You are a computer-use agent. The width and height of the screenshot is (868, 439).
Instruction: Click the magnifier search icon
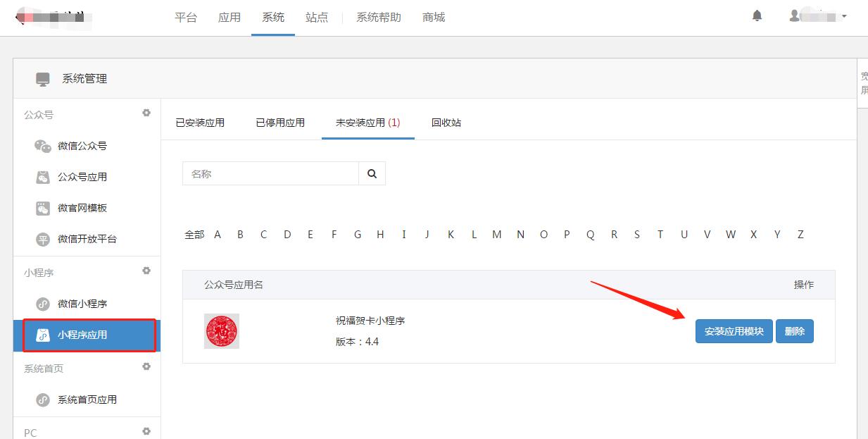(372, 173)
